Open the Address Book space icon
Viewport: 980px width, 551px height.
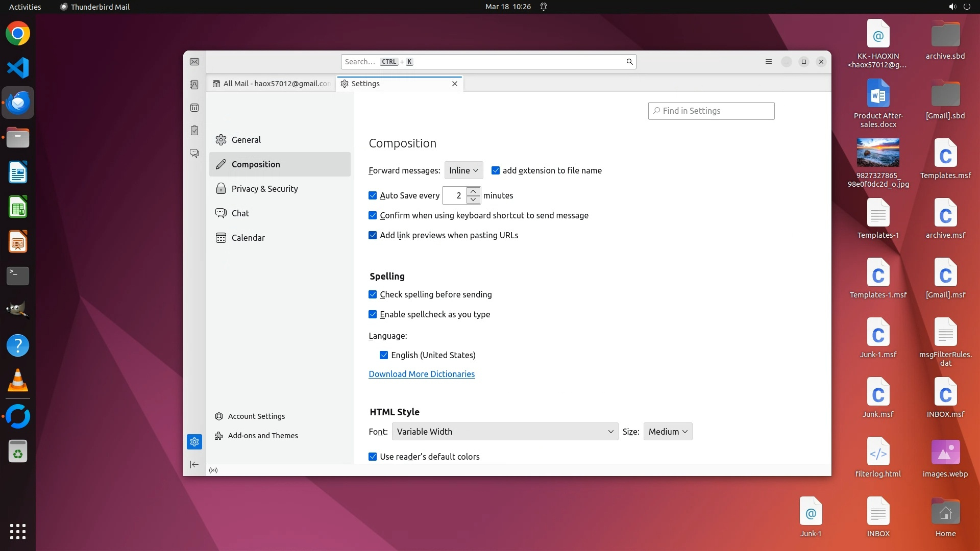194,85
